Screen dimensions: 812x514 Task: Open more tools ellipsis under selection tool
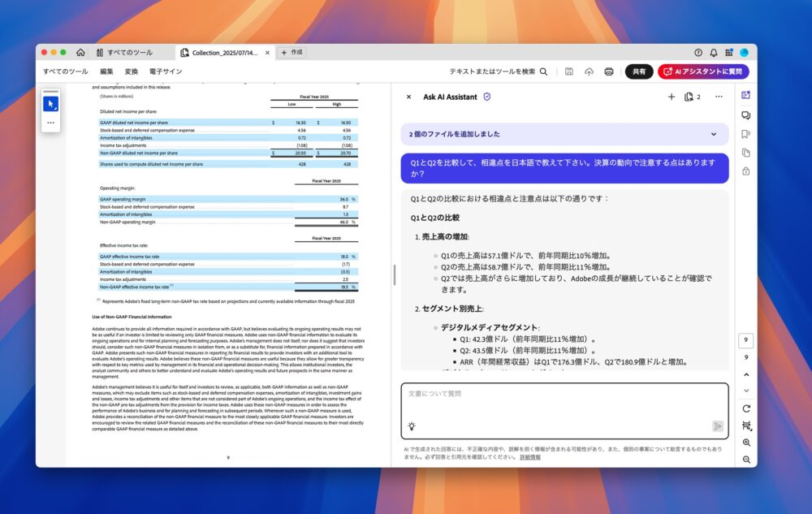pos(50,123)
